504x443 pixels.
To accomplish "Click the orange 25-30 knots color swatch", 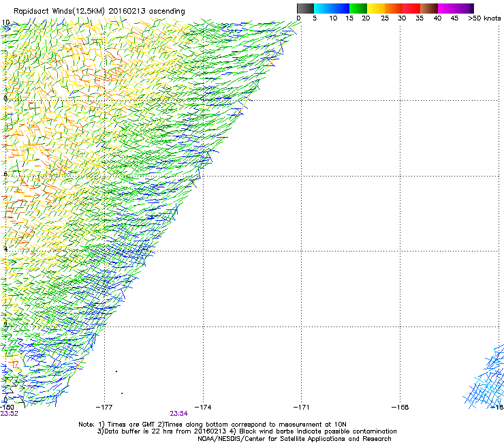I will 394,8.
